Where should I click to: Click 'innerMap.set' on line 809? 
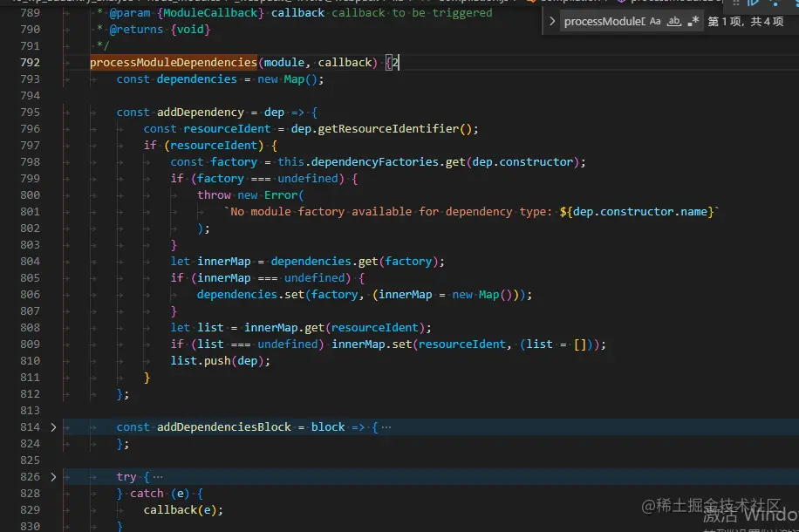click(x=372, y=344)
